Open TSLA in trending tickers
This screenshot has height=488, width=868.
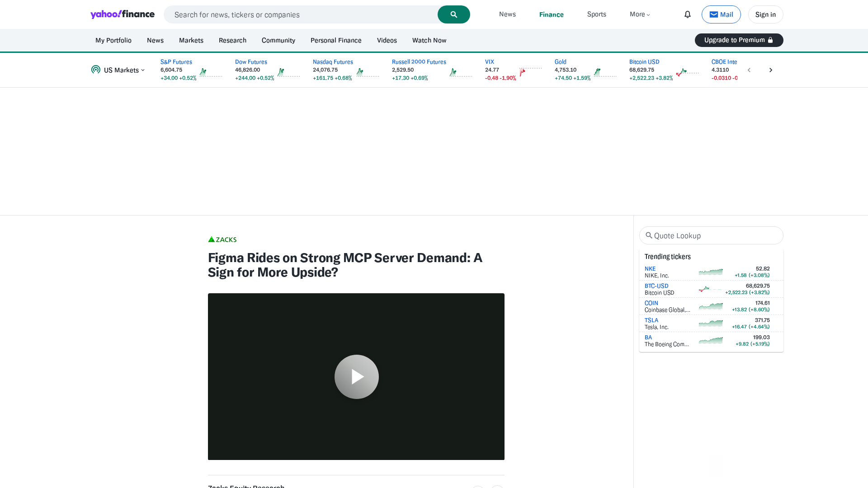click(x=651, y=320)
